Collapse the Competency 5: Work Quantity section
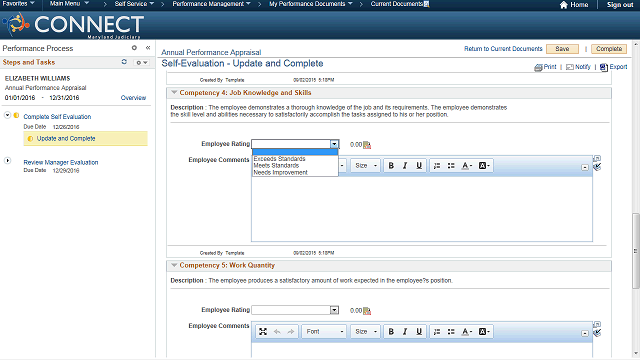Viewport: 640px width, 360px height. (174, 265)
